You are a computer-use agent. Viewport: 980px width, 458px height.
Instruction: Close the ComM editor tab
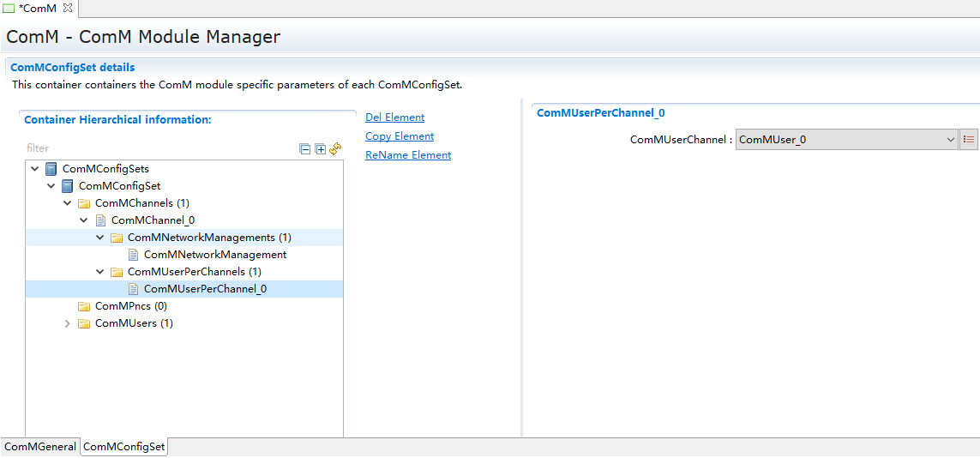[x=68, y=8]
